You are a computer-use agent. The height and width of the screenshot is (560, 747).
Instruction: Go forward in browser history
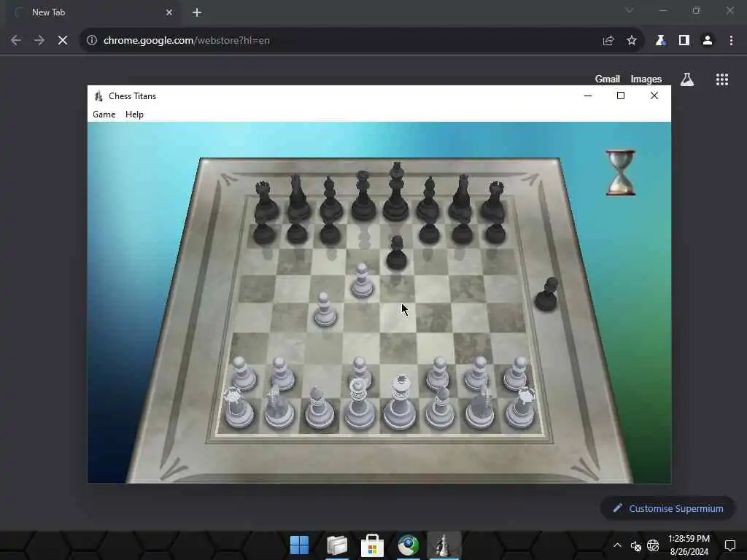pyautogui.click(x=39, y=41)
